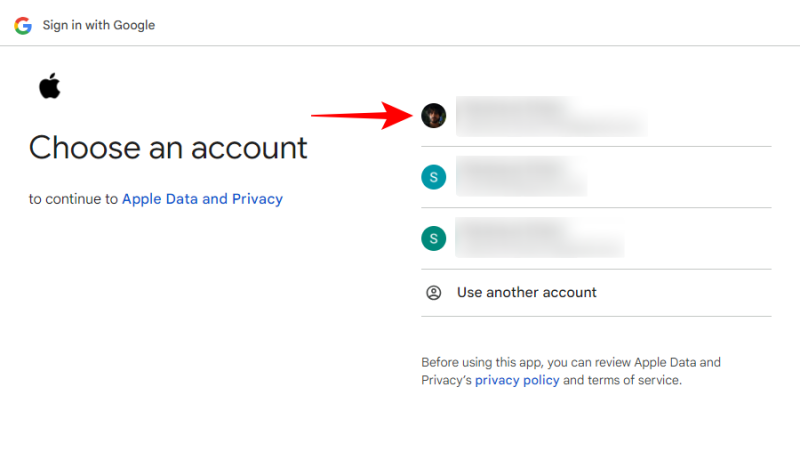Viewport: 800px width, 476px height.
Task: Click the Google G logo
Action: pyautogui.click(x=23, y=25)
